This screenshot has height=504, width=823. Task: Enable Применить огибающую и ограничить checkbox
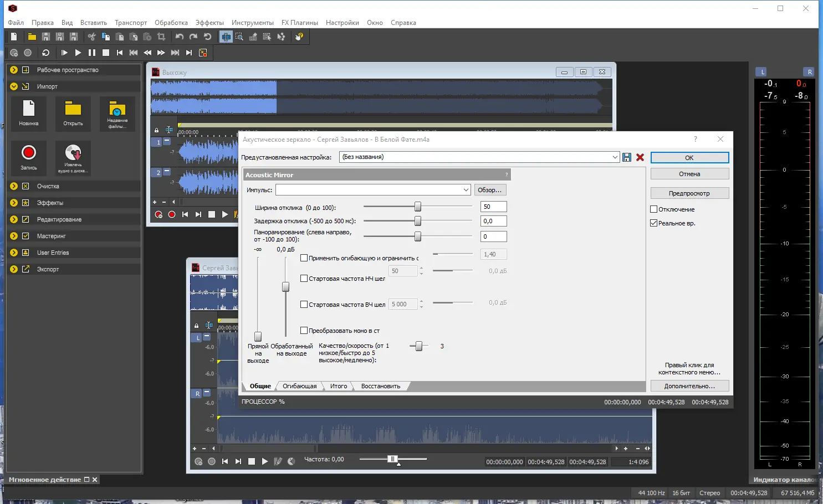(304, 258)
